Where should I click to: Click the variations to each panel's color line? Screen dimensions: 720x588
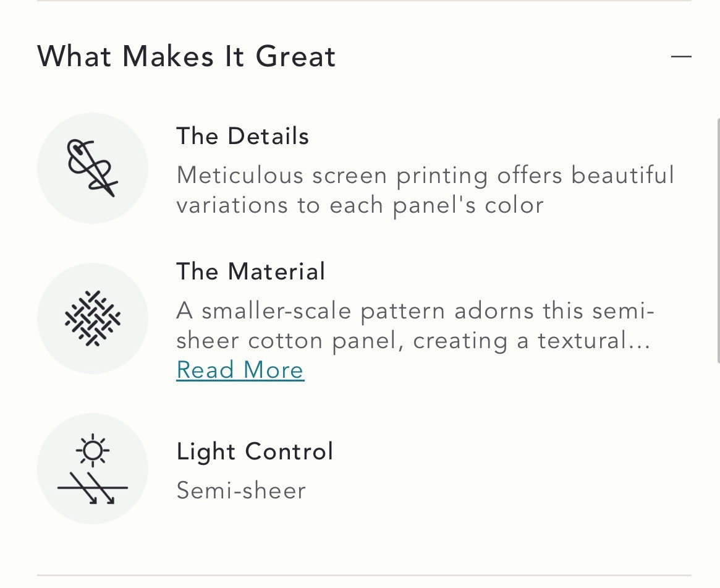point(360,205)
